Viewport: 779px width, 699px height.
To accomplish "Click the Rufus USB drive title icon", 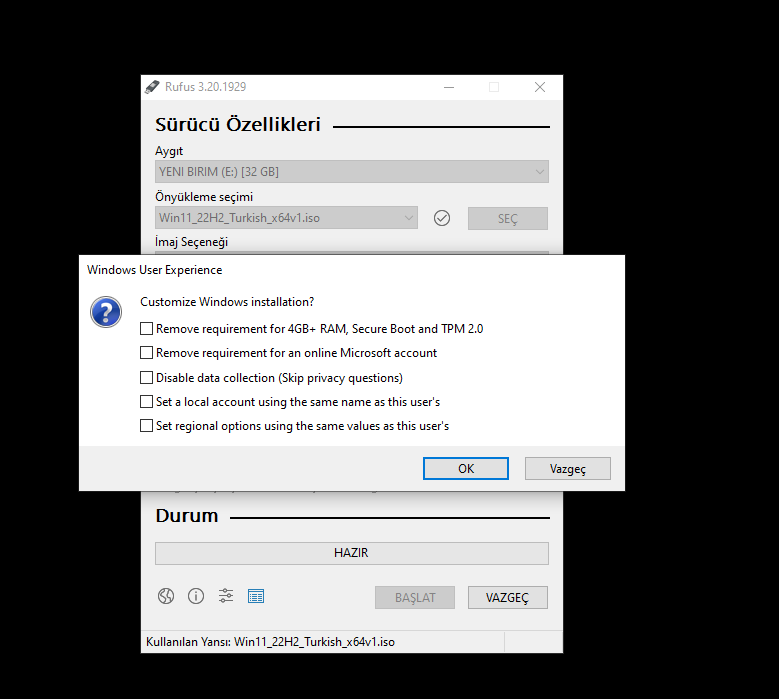I will click(152, 87).
